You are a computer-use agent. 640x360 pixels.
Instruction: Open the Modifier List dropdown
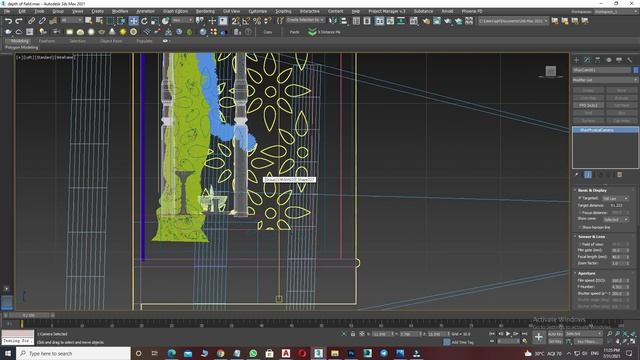pos(605,80)
